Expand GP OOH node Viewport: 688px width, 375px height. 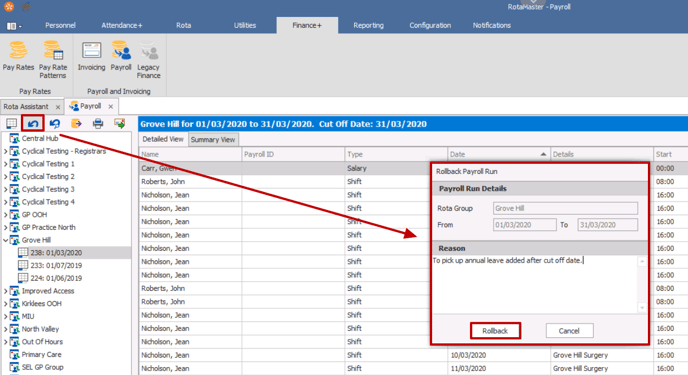5,215
